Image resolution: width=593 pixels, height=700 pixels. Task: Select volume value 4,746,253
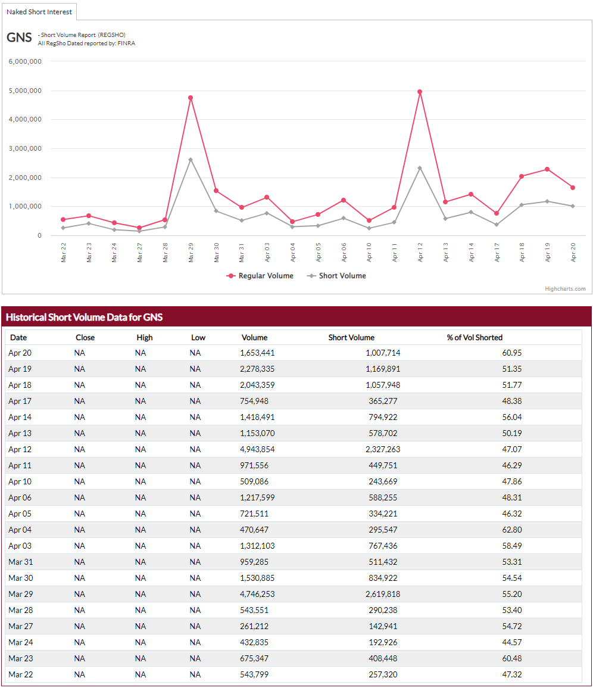point(257,594)
